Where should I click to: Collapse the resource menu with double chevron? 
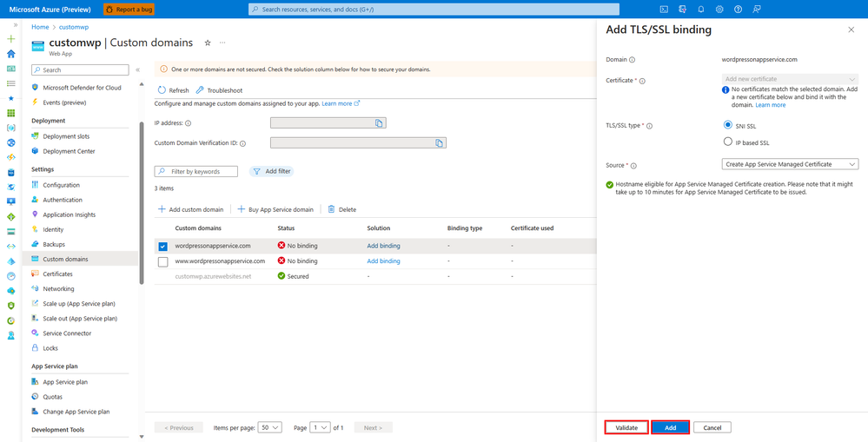tap(138, 70)
